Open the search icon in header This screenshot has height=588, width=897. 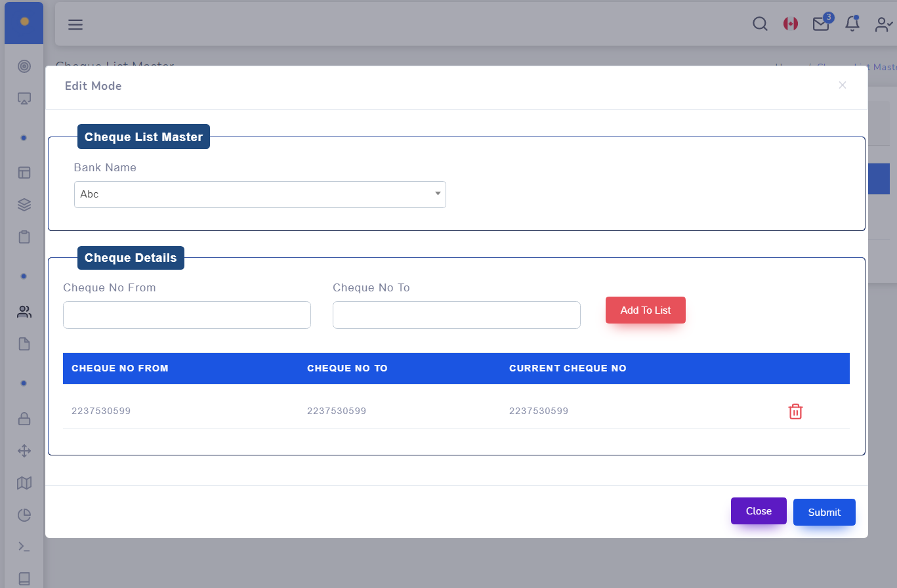pyautogui.click(x=759, y=24)
